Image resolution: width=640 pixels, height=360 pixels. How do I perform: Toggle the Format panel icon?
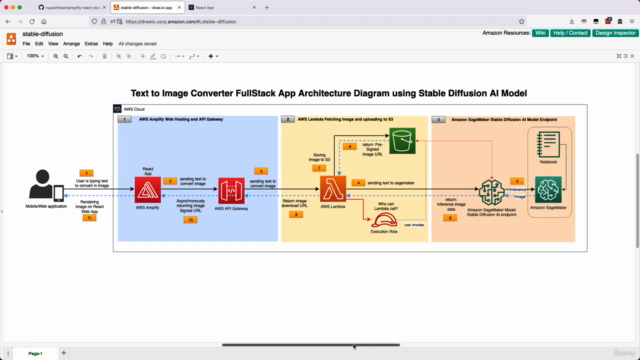tap(626, 56)
